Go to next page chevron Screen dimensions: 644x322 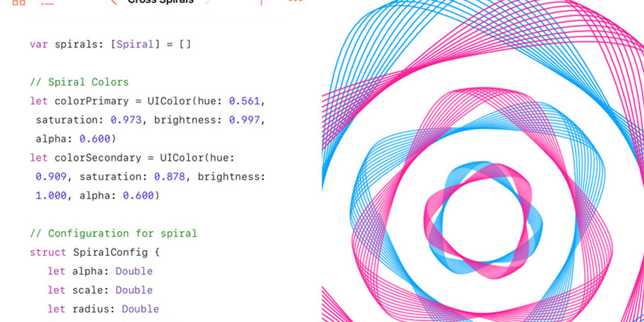click(x=208, y=2)
